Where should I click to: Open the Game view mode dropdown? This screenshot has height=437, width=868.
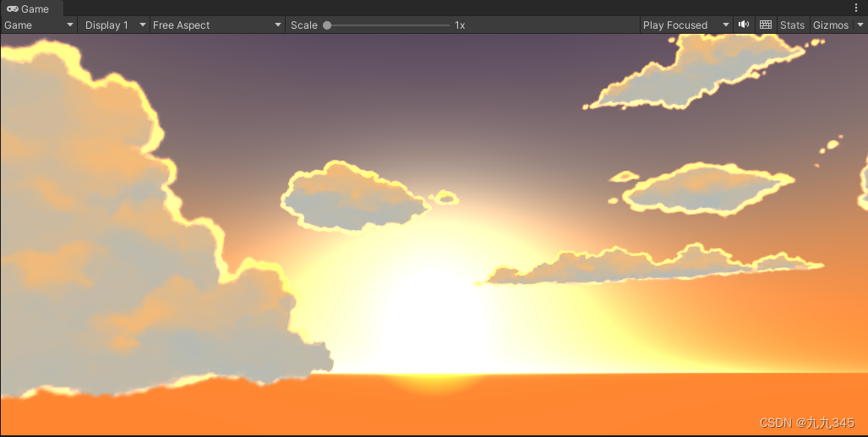39,25
